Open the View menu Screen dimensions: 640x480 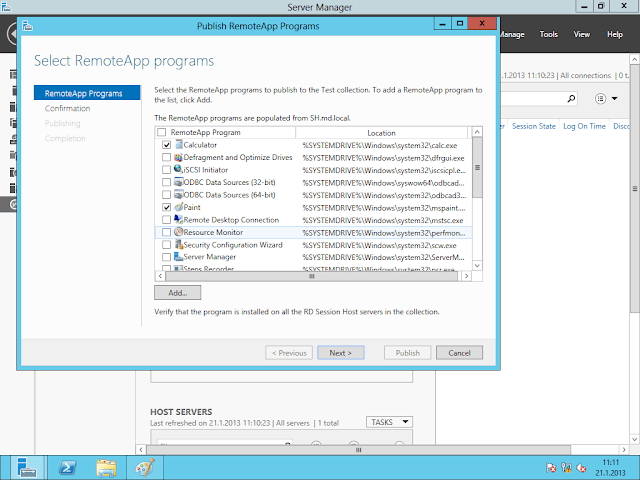pyautogui.click(x=582, y=34)
